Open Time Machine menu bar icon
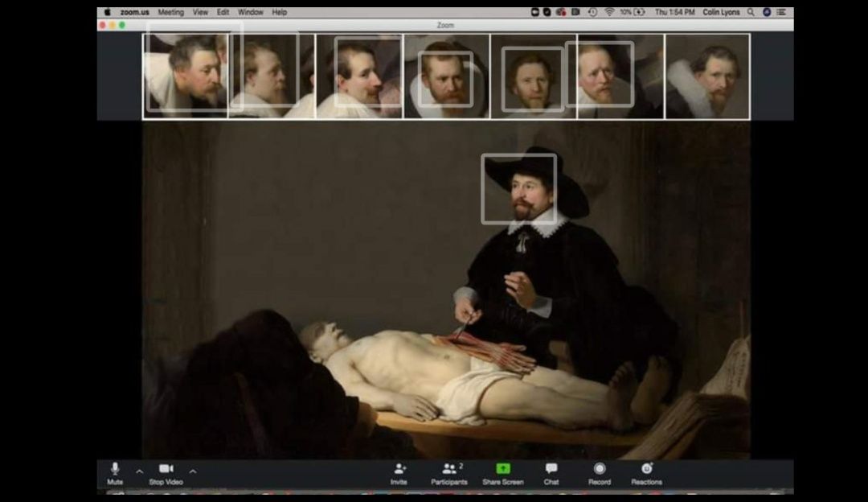This screenshot has width=868, height=502. [592, 11]
